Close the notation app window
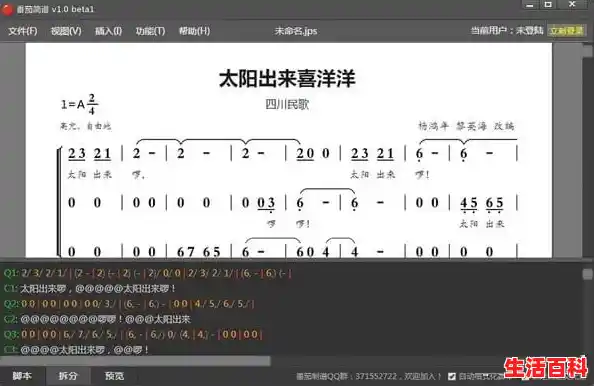This screenshot has width=594, height=386. 572,5
